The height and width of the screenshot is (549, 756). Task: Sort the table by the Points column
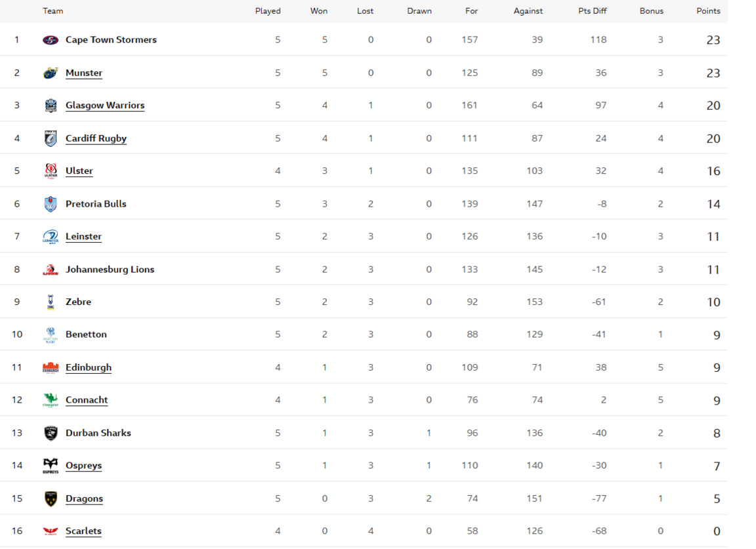[x=708, y=11]
